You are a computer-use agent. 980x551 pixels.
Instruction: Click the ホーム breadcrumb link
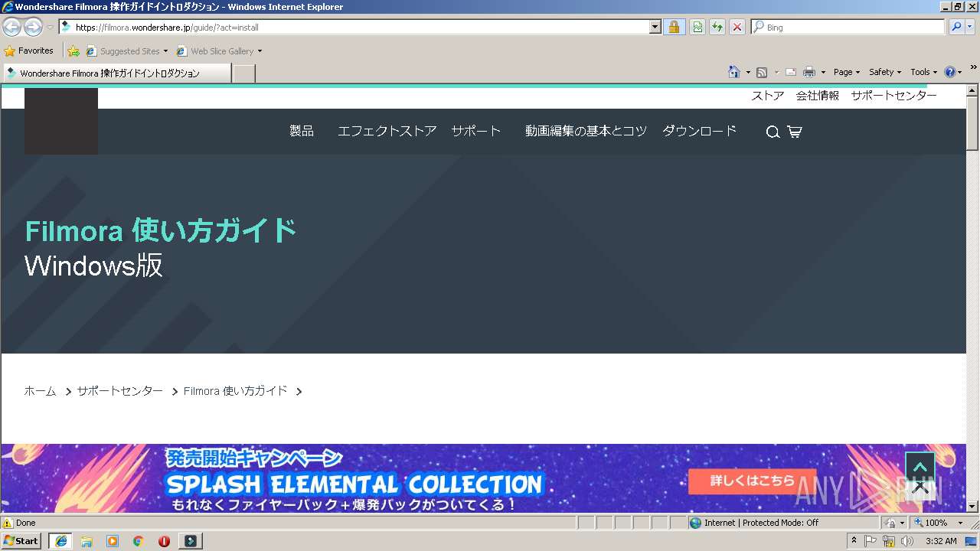coord(40,391)
